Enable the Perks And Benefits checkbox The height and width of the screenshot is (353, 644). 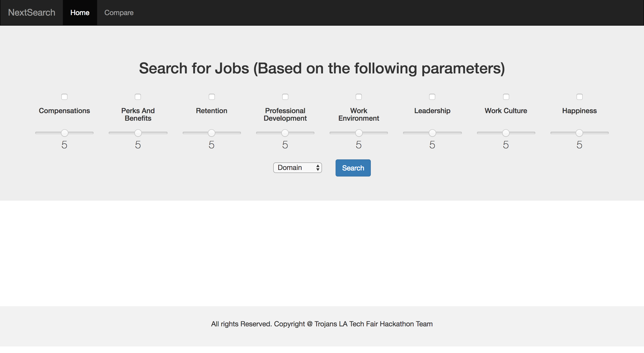(138, 97)
